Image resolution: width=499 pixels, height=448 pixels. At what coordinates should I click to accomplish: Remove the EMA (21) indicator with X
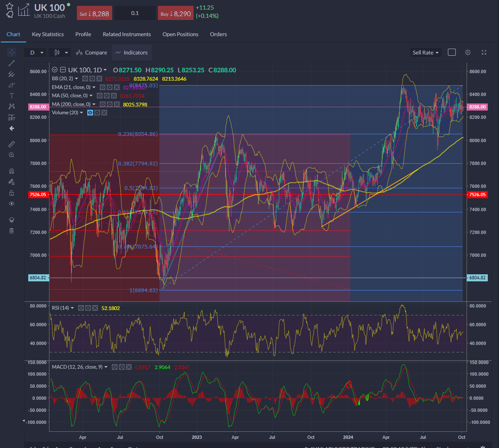pyautogui.click(x=117, y=87)
